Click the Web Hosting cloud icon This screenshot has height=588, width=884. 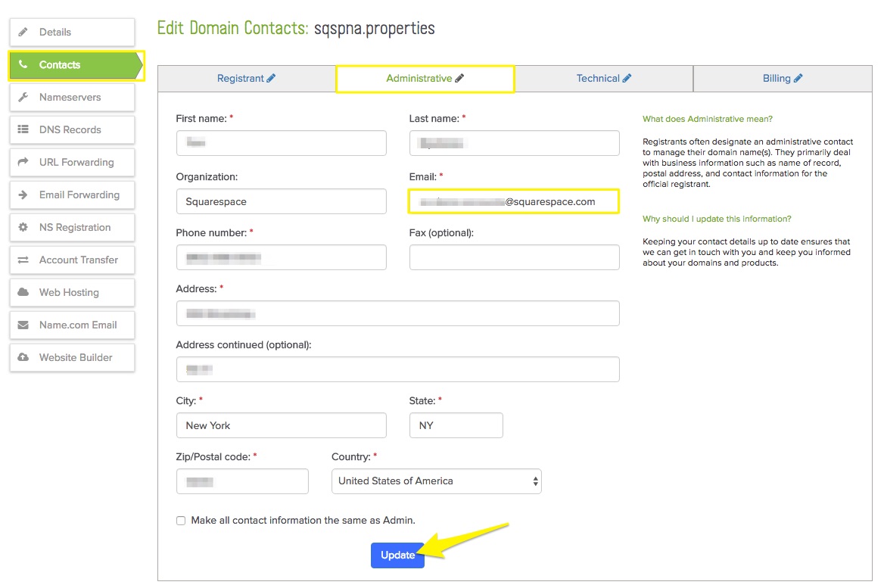coord(23,293)
